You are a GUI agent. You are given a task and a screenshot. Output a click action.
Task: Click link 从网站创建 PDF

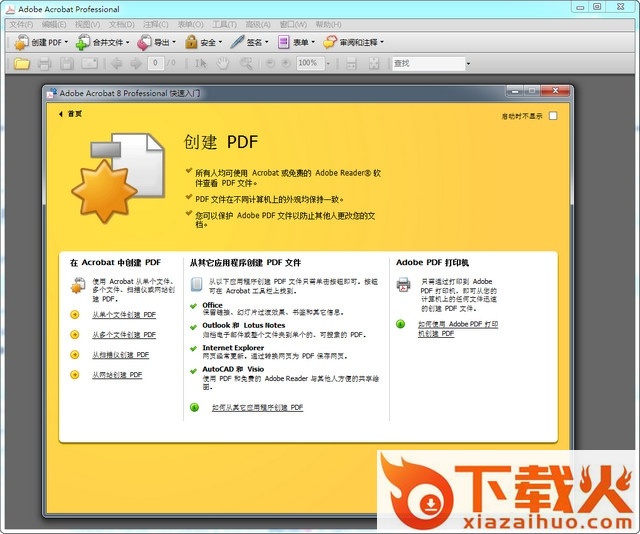coord(117,375)
